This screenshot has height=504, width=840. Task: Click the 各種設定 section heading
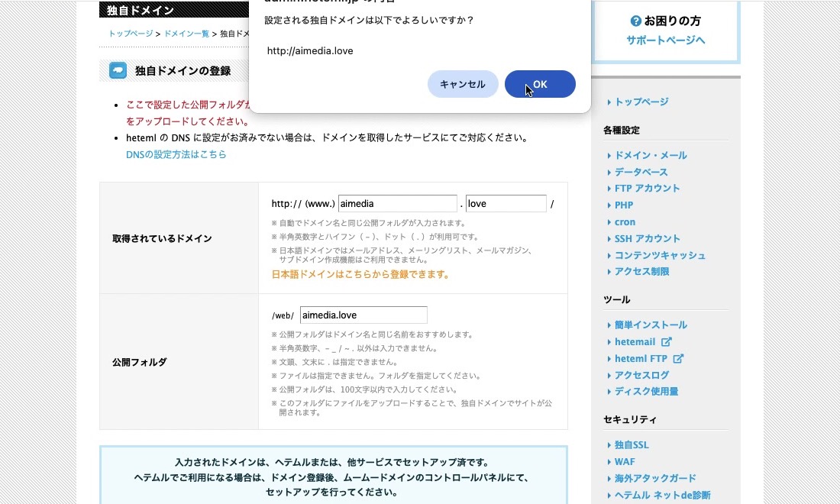[622, 130]
